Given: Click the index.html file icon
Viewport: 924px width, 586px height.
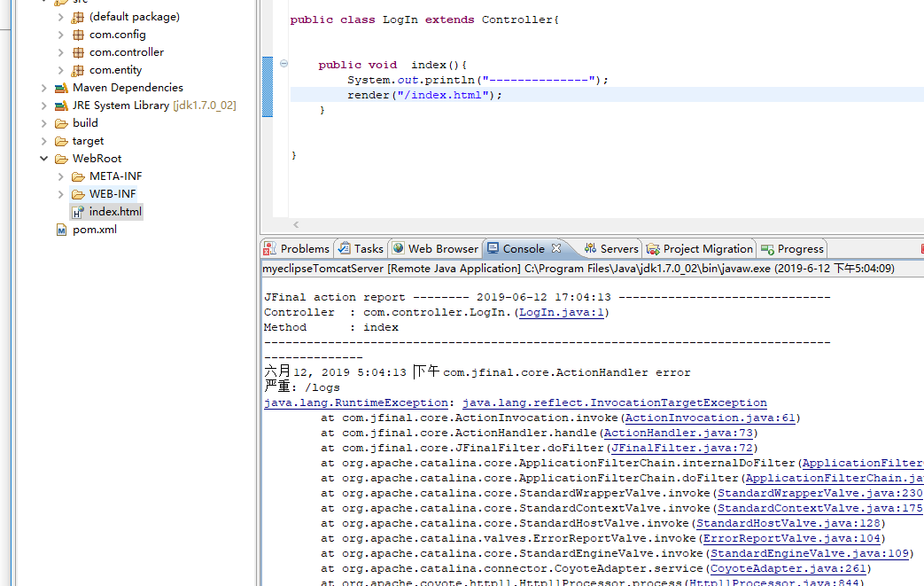Looking at the screenshot, I should (x=78, y=212).
